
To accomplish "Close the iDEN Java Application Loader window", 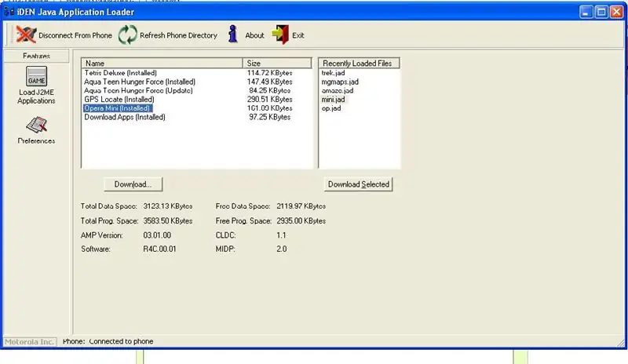I will point(616,12).
